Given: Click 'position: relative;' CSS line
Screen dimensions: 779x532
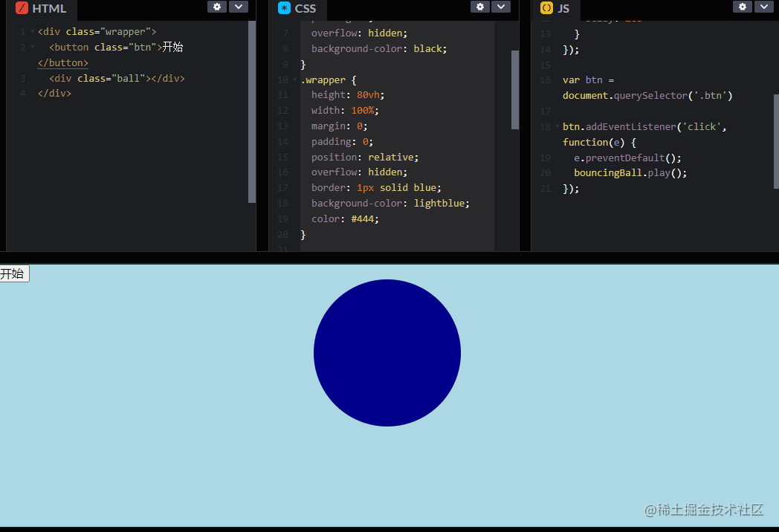Looking at the screenshot, I should click(365, 157).
